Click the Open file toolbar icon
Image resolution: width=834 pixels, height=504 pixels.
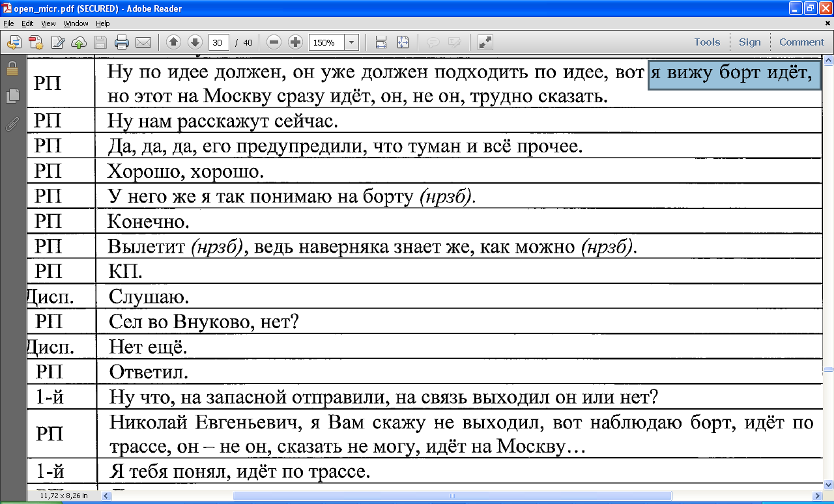click(14, 42)
